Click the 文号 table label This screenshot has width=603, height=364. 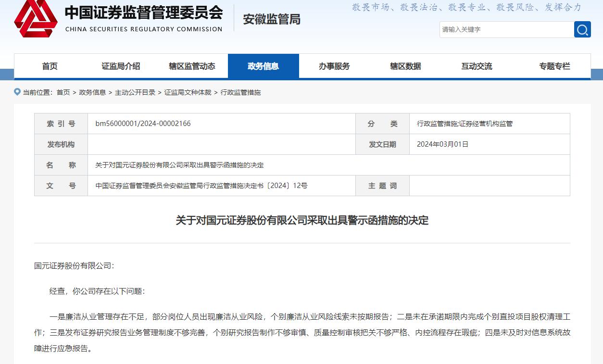coord(61,186)
